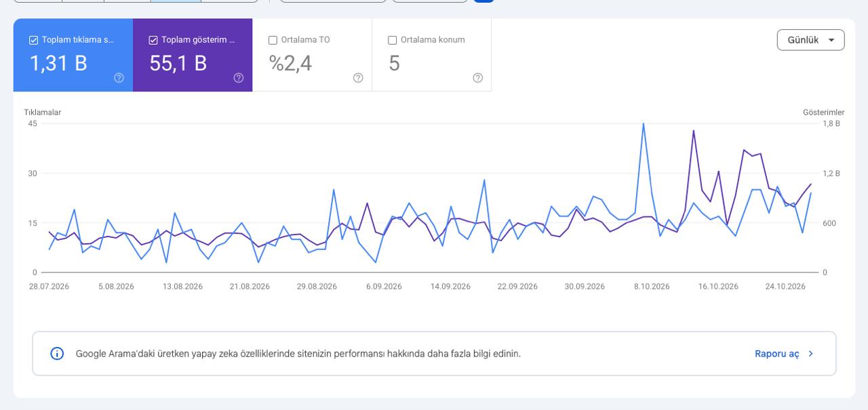Click the 1,31 B total clicks value
This screenshot has width=868, height=410.
[58, 63]
